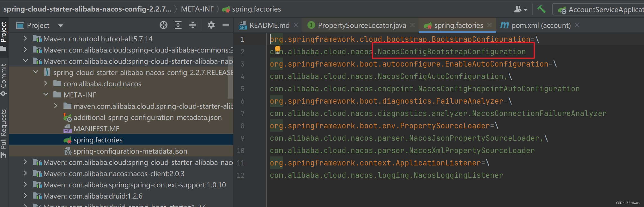Select spring.factories in project tree
644x207 pixels.
click(x=98, y=140)
